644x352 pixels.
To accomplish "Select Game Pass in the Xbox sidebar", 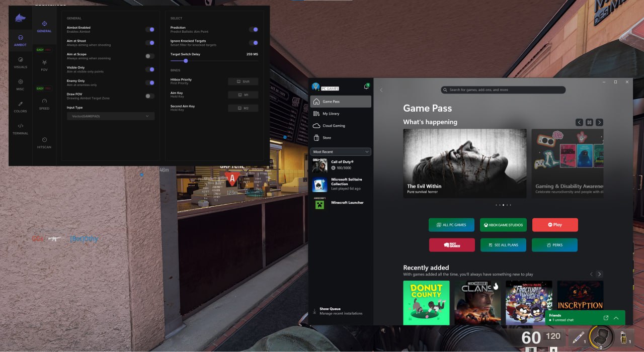I will click(x=341, y=102).
